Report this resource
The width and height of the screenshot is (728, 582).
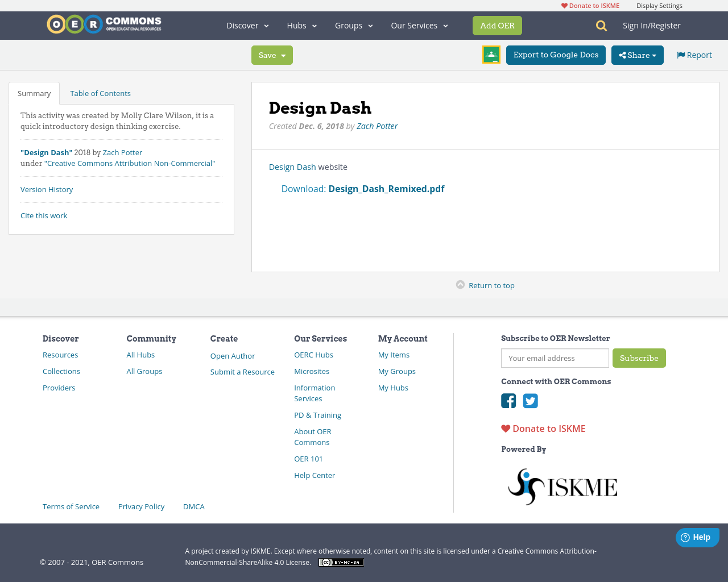pos(694,55)
